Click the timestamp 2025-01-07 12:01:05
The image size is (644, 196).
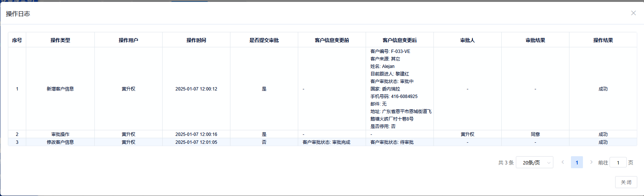tap(196, 142)
